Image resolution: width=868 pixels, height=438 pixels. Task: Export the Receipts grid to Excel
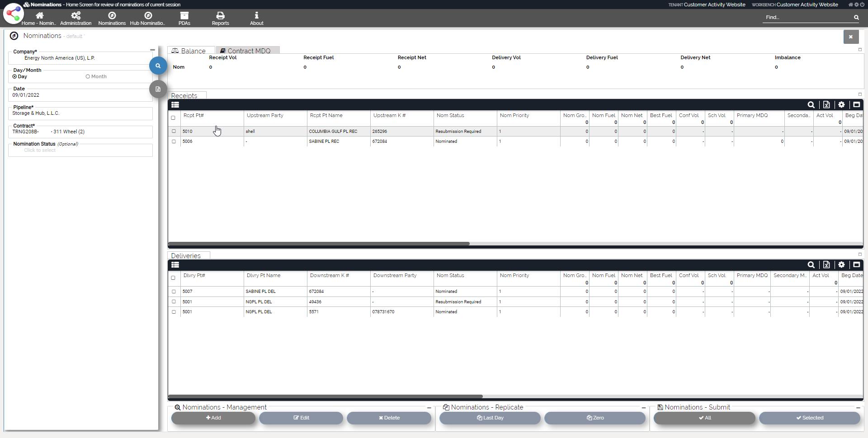pyautogui.click(x=826, y=105)
